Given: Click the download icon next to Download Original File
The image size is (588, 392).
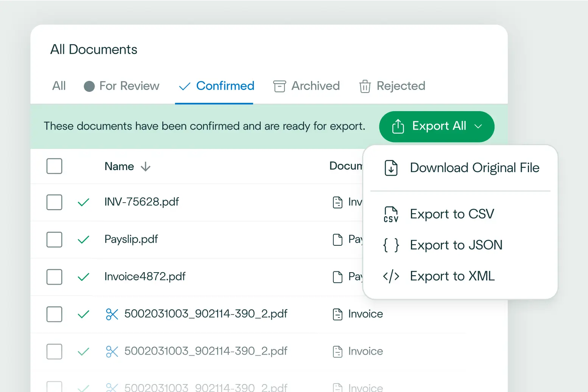Looking at the screenshot, I should coord(390,168).
